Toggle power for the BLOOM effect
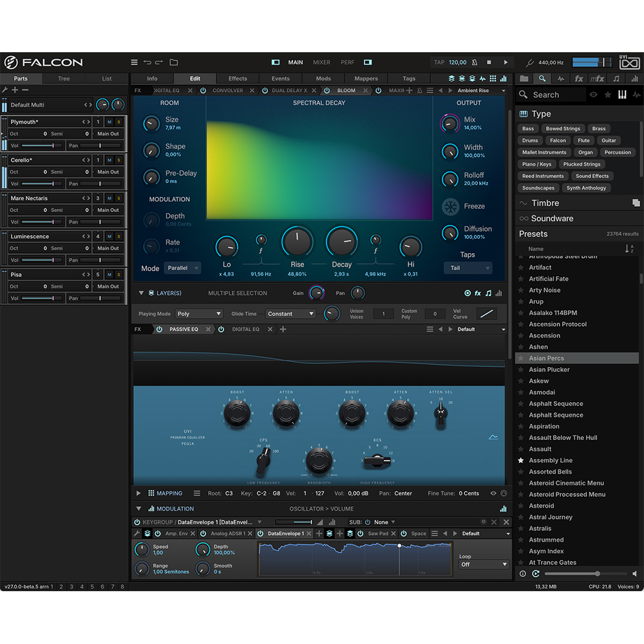This screenshot has height=644, width=644. tap(327, 90)
